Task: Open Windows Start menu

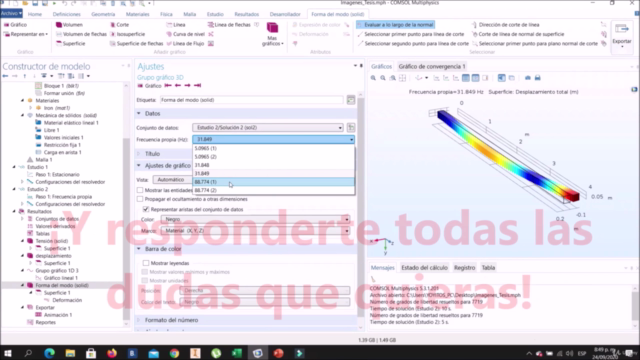Action: click(7, 353)
